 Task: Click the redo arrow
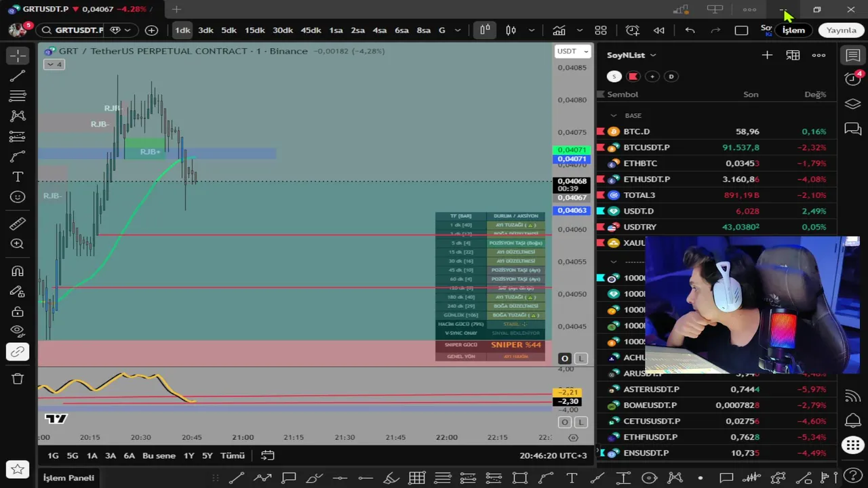coord(715,30)
